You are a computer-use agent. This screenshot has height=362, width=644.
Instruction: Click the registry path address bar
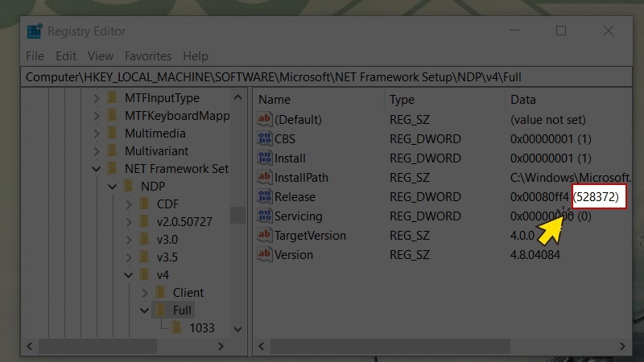[x=322, y=77]
